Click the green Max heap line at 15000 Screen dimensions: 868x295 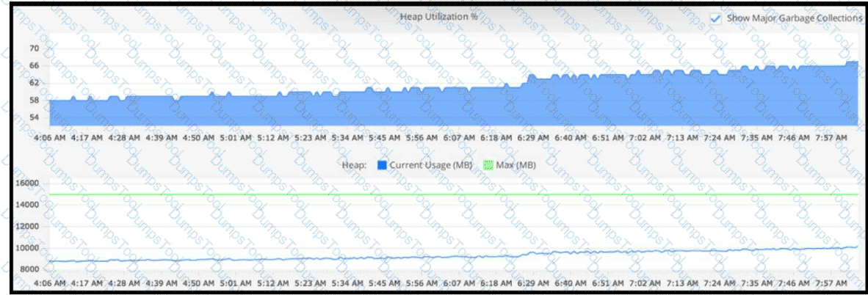454,194
